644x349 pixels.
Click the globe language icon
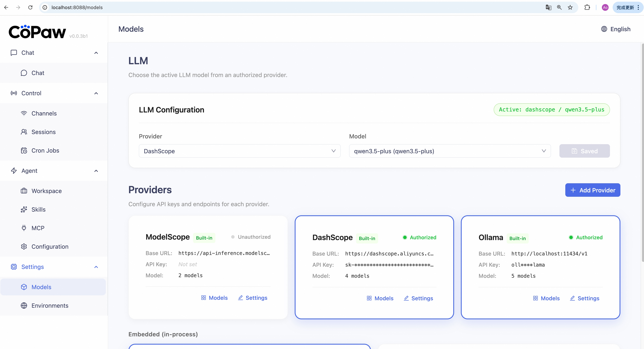click(604, 29)
